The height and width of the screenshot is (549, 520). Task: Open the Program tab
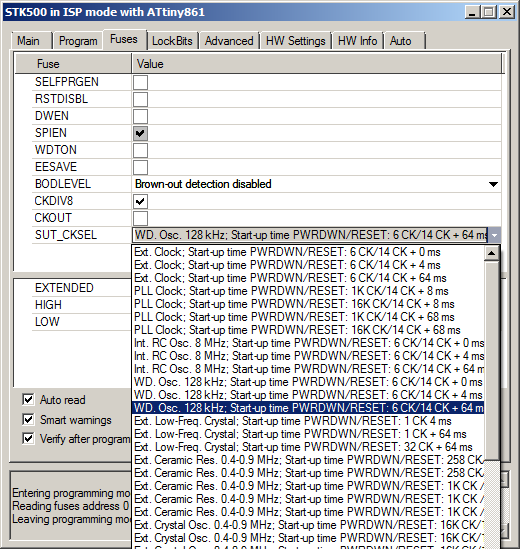point(78,41)
